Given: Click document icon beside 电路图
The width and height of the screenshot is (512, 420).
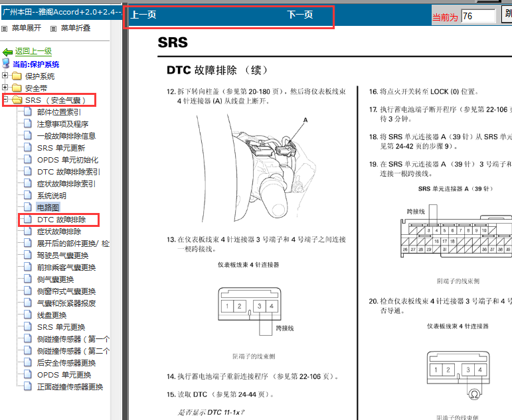Looking at the screenshot, I should click(28, 207).
